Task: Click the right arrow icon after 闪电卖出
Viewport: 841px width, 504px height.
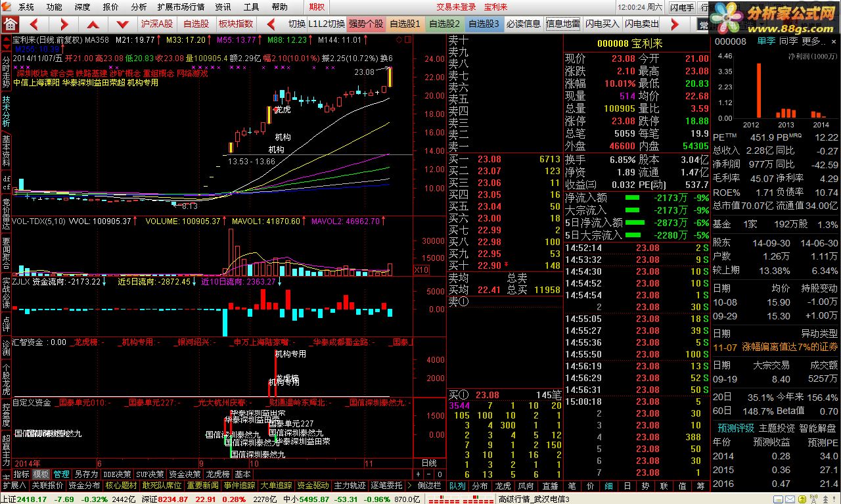Action: [675, 24]
